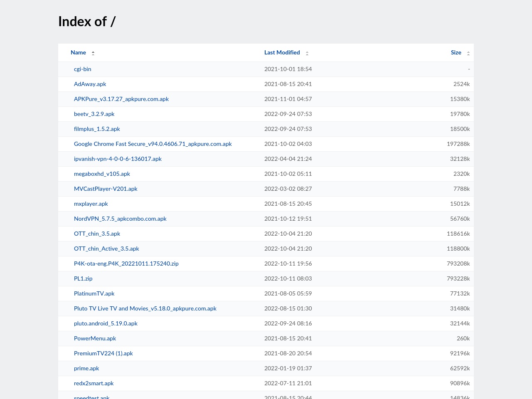Click the 56760k size of the NordVPN apk
The image size is (532, 399).
coord(460,219)
